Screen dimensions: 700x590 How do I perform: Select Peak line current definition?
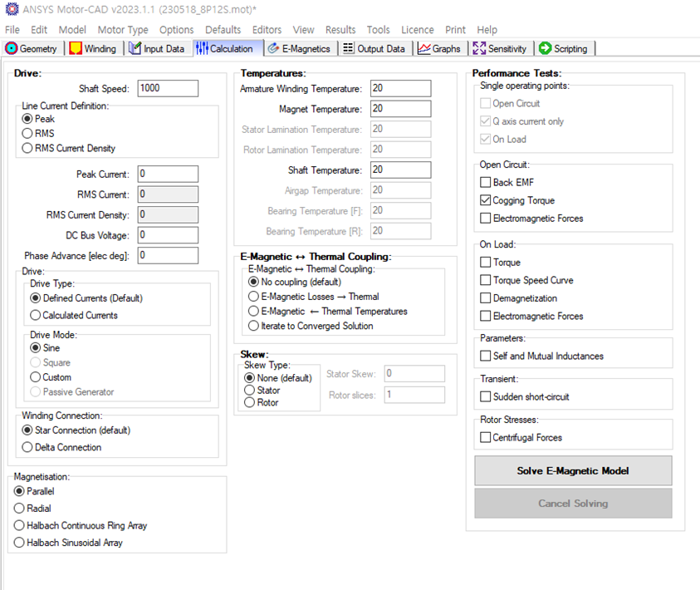[27, 119]
